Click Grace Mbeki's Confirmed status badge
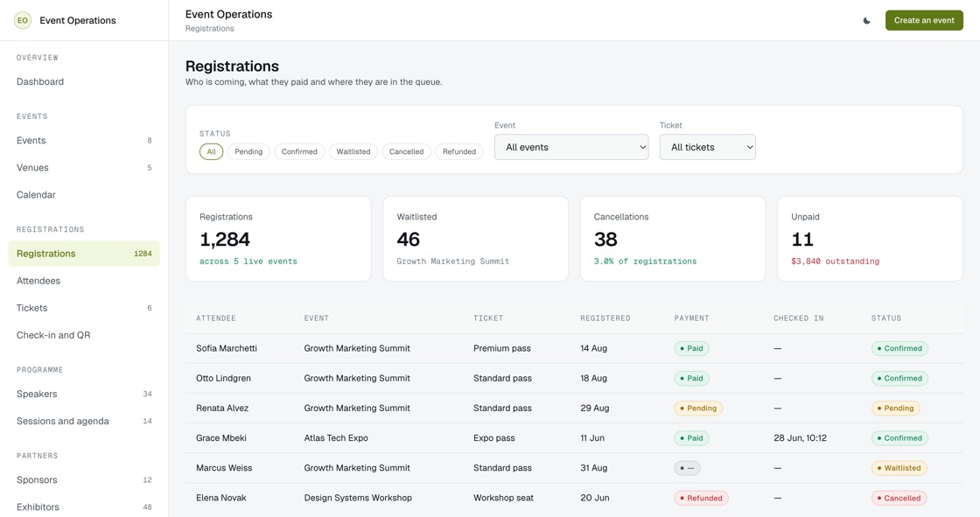The width and height of the screenshot is (980, 517). 899,438
